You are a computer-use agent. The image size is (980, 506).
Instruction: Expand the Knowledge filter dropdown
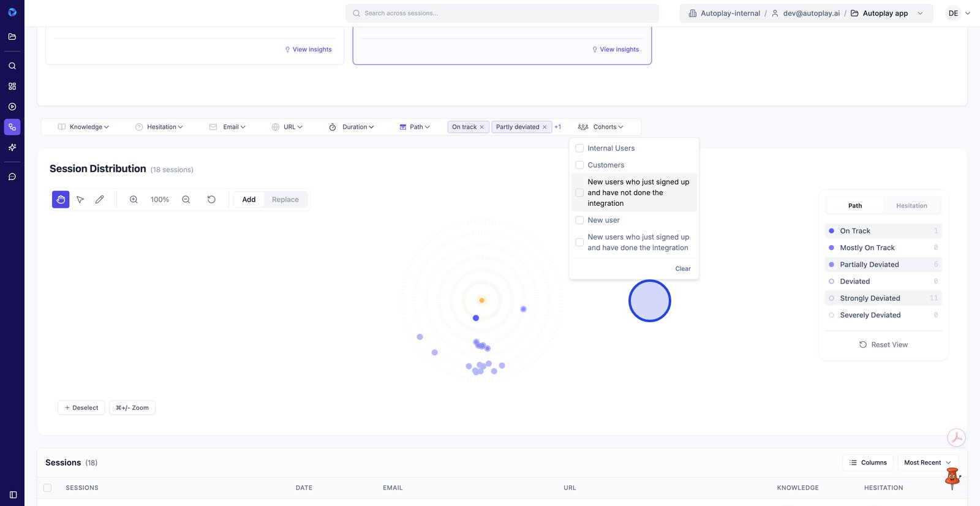click(83, 127)
